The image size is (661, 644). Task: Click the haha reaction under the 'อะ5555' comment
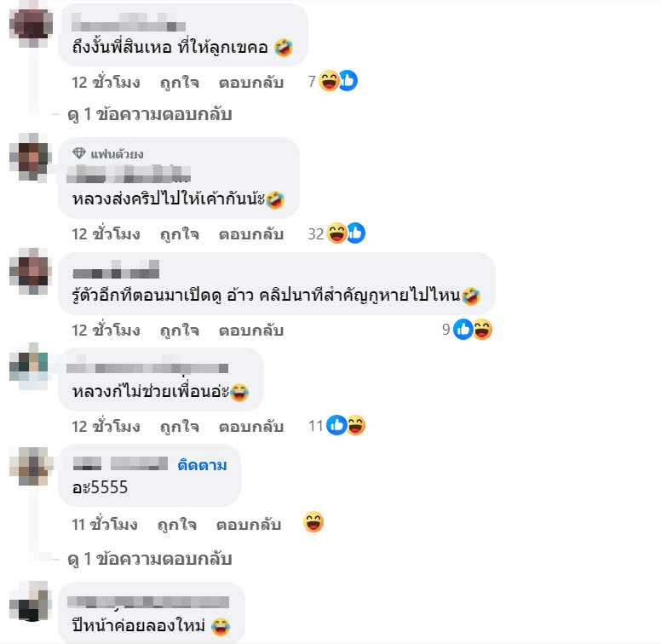313,522
